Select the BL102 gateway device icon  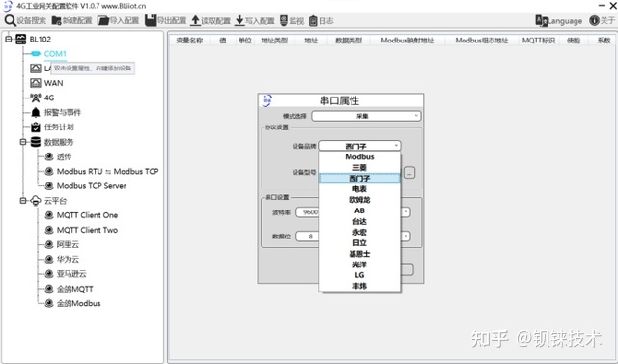point(21,39)
